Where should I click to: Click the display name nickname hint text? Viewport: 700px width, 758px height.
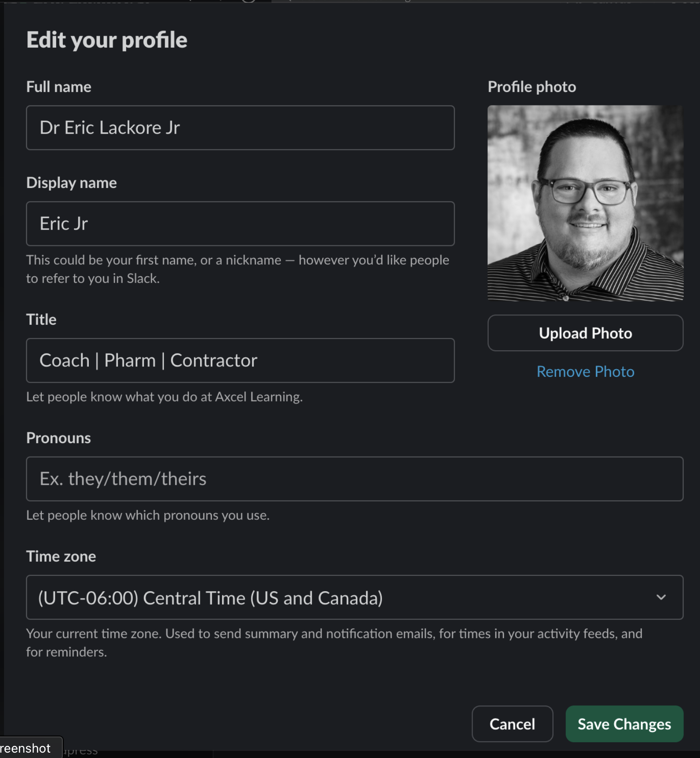click(237, 269)
